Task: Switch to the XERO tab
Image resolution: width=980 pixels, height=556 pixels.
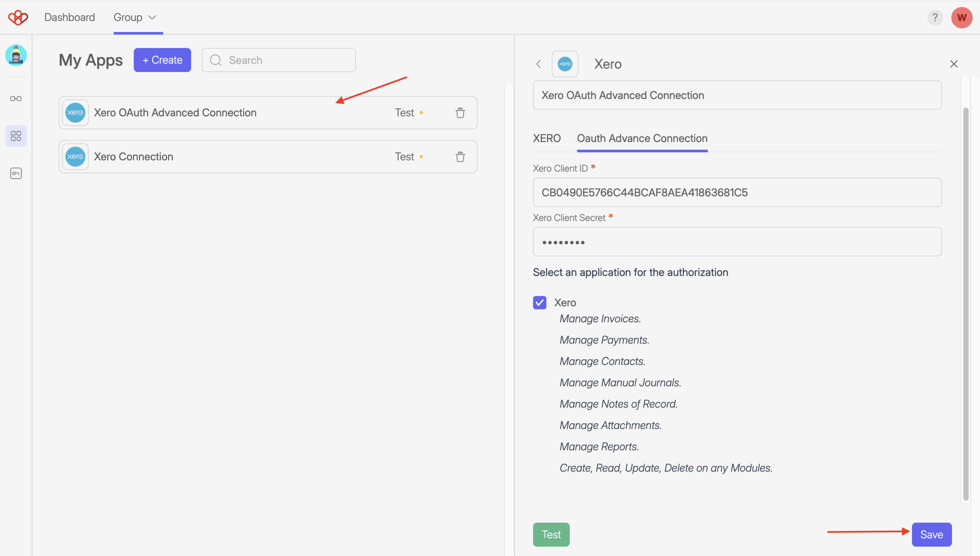Action: [x=547, y=138]
